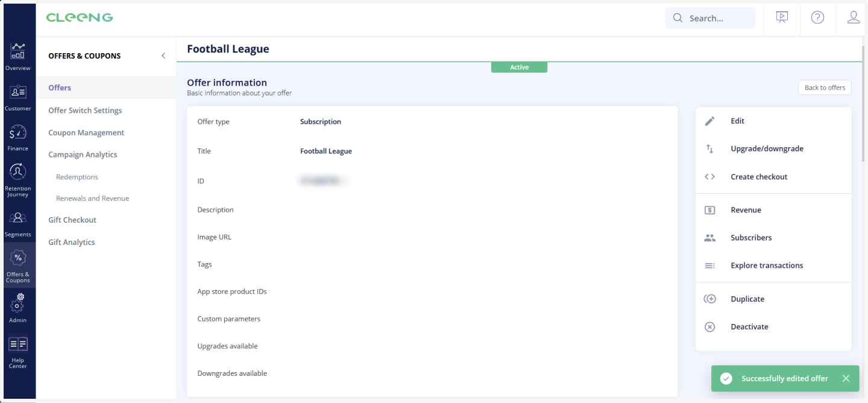
Task: Click the Edit action label
Action: tap(737, 121)
